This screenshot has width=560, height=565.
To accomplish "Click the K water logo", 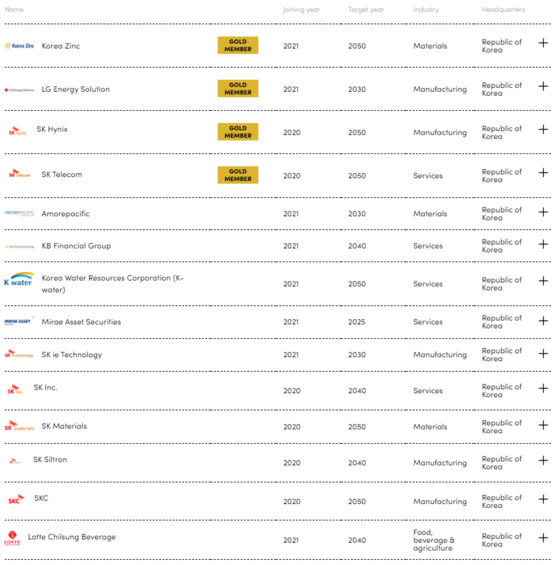I will [19, 279].
